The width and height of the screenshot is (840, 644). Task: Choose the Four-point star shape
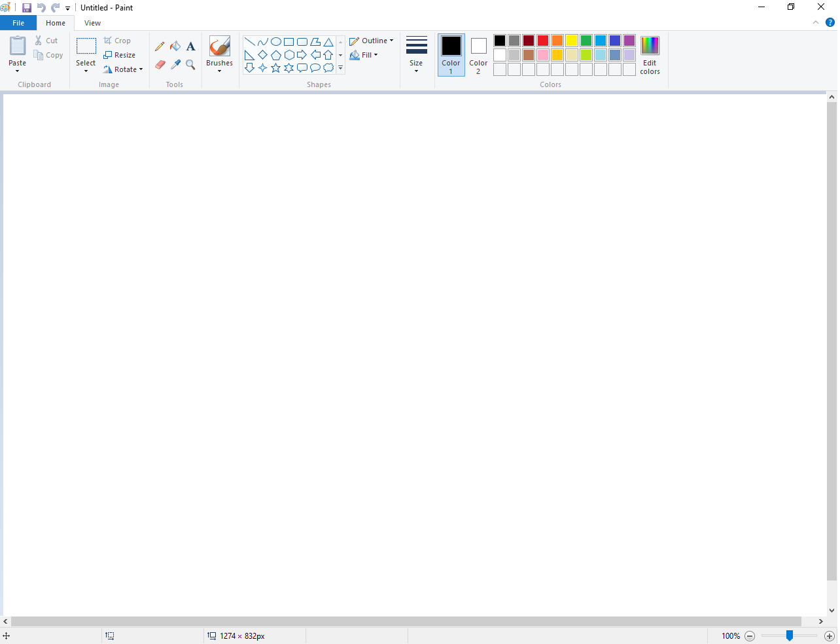(263, 68)
